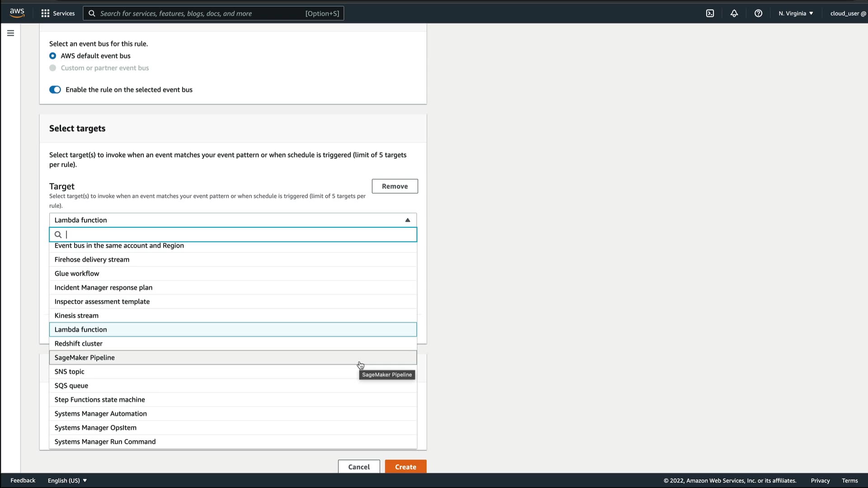Choose Custom or partner event bus
This screenshot has width=868, height=488.
(x=53, y=68)
